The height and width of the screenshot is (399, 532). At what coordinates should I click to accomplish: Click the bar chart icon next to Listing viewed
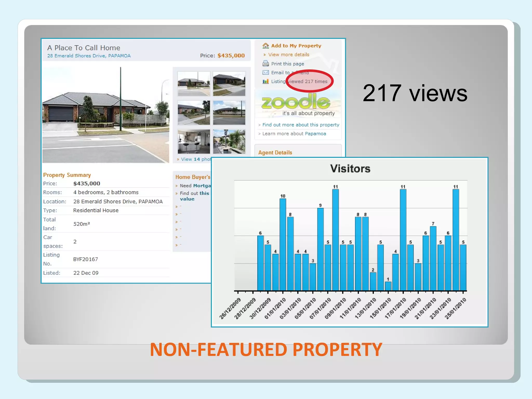point(265,81)
